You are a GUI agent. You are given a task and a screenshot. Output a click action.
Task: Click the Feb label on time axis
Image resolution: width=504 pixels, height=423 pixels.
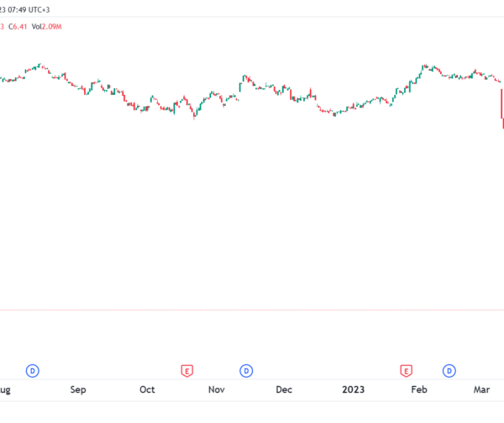419,389
